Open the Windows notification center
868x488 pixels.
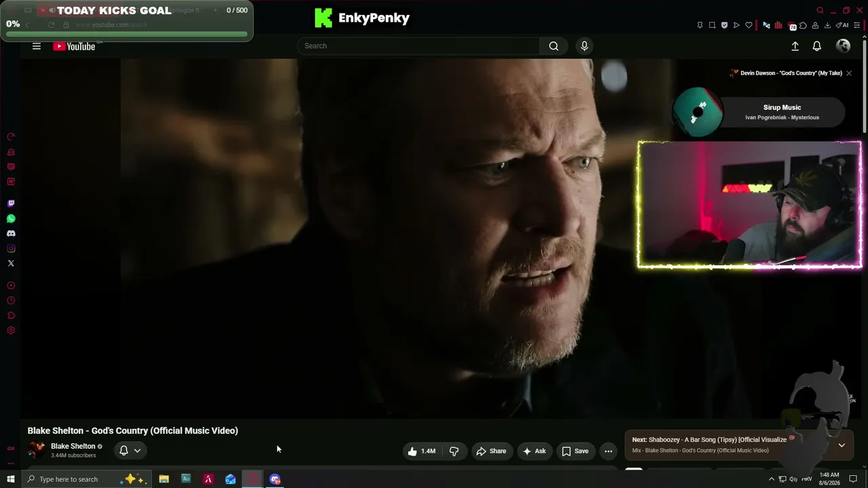[853, 479]
